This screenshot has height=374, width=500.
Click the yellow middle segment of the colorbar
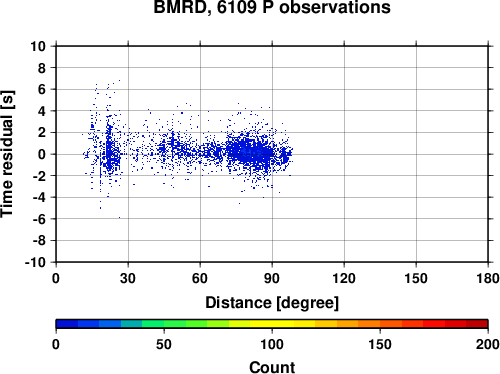(272, 324)
